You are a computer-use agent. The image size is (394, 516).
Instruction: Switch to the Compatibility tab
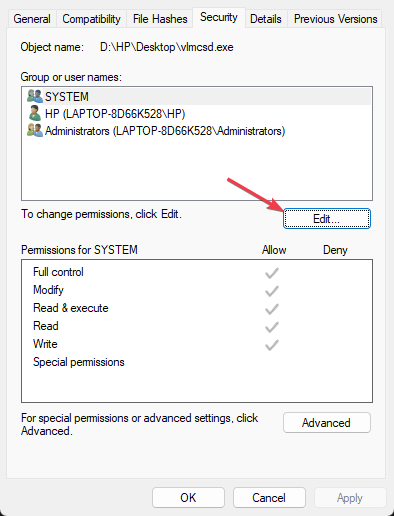click(91, 19)
